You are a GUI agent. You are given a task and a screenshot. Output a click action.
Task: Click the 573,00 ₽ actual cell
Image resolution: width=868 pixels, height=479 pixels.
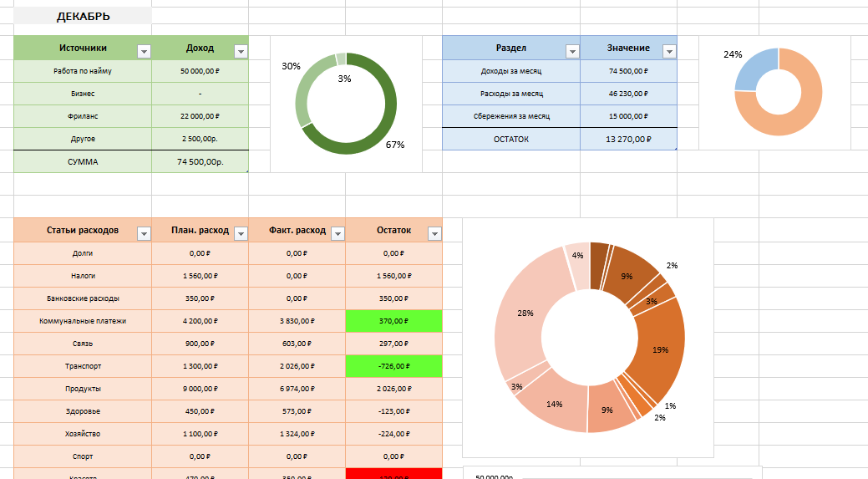click(x=297, y=411)
